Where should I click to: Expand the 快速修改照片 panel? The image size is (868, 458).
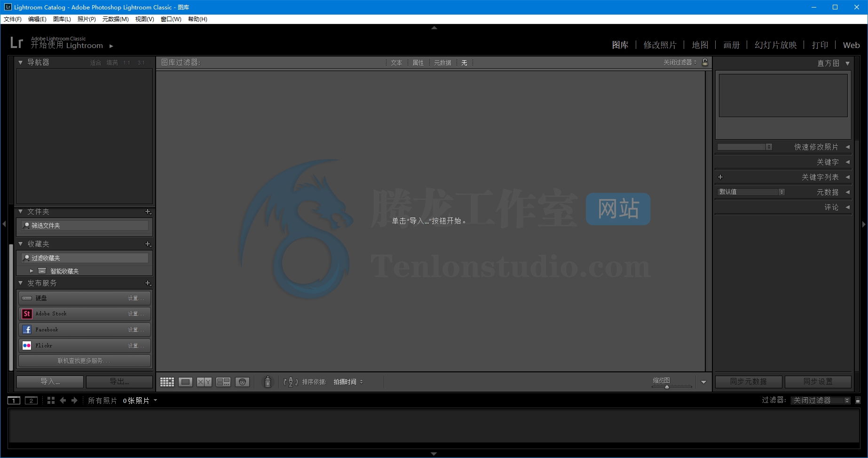click(847, 147)
